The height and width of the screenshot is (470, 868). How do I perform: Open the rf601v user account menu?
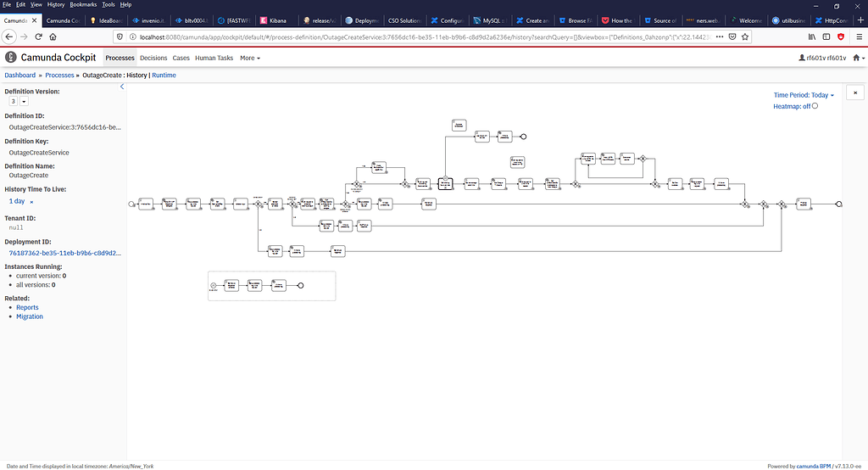[822, 58]
